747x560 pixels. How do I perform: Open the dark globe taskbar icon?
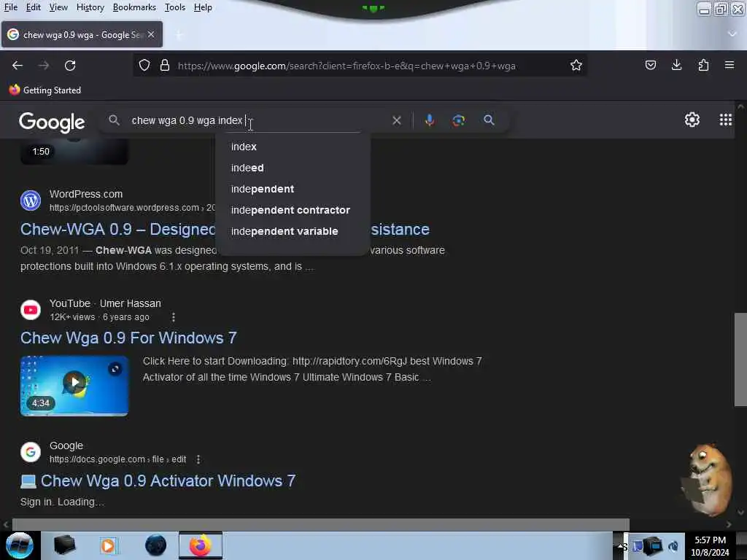[x=156, y=545]
